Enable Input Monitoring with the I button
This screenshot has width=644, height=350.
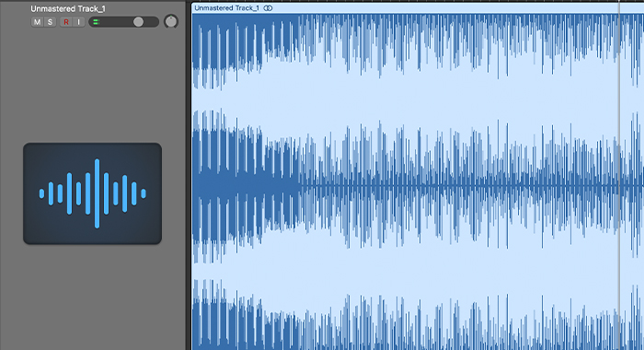79,22
